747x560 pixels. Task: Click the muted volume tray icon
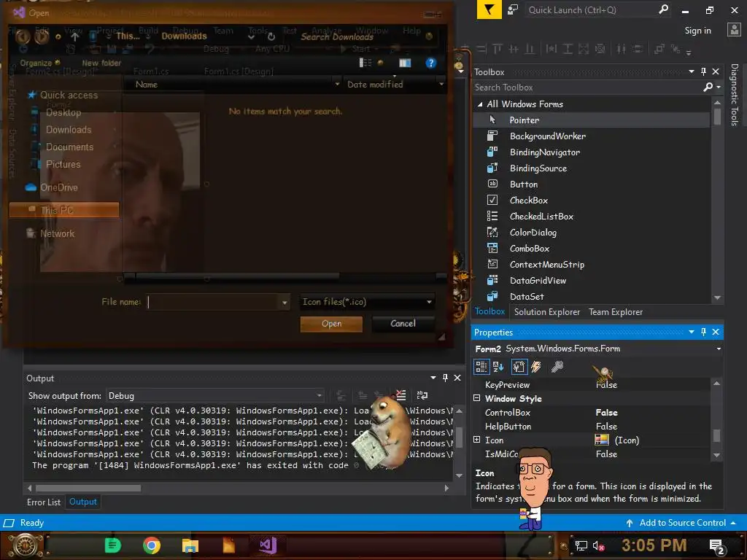coord(598,546)
